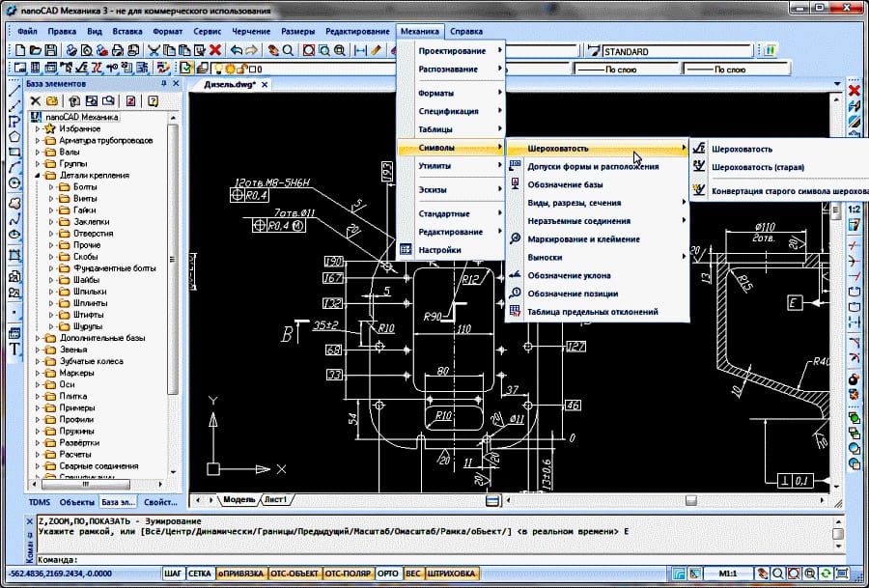Switch to the Объекты panel tab
This screenshot has width=869, height=588.
pos(76,502)
